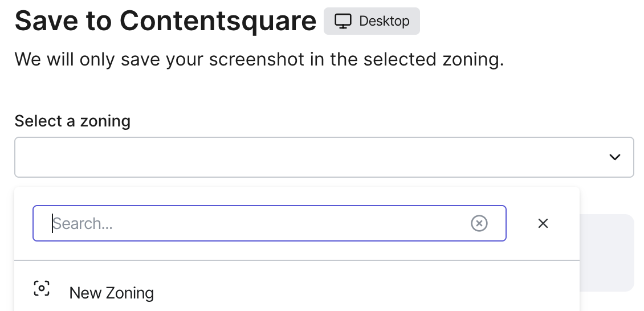The height and width of the screenshot is (311, 644).
Task: Choose the New Zoning option
Action: (112, 293)
